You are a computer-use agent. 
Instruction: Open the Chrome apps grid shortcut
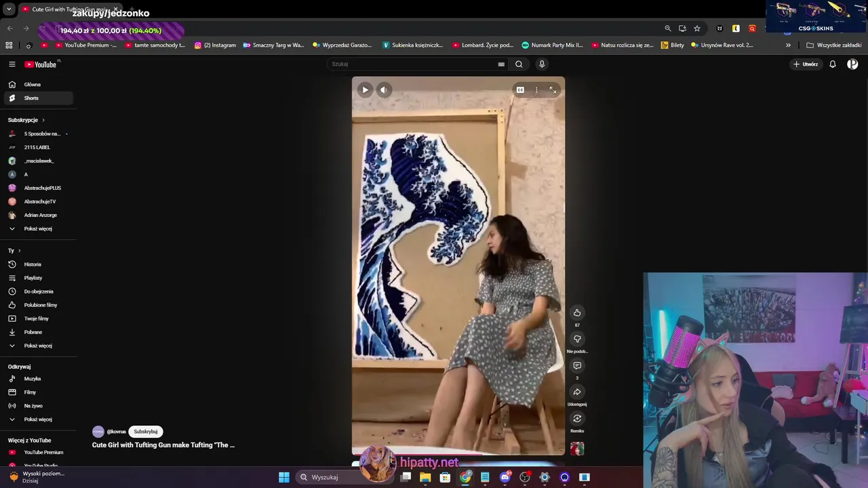pyautogui.click(x=9, y=45)
